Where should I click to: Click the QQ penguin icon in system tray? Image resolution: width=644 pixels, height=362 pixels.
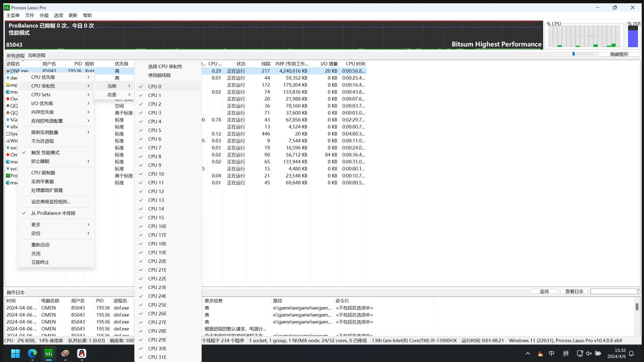540,354
